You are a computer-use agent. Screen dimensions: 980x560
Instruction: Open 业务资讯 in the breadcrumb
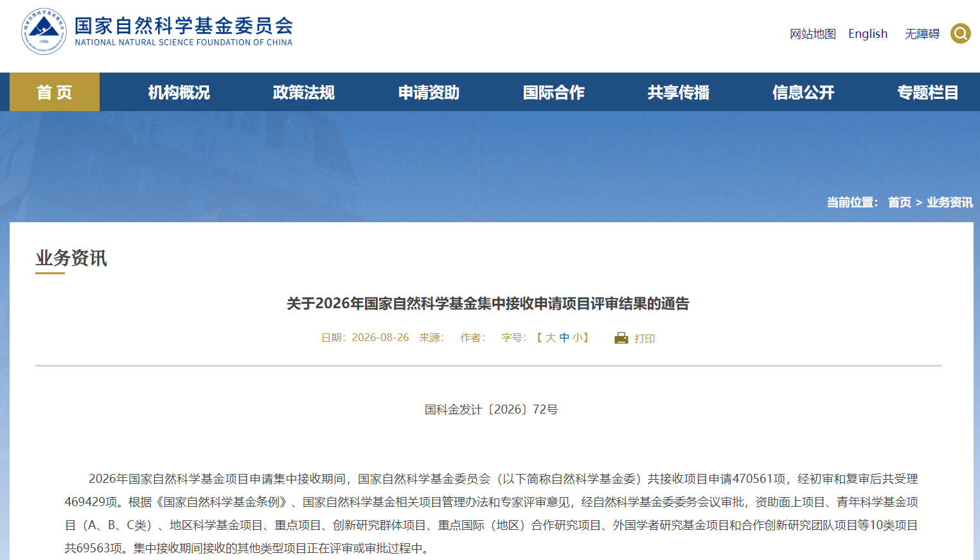[950, 202]
